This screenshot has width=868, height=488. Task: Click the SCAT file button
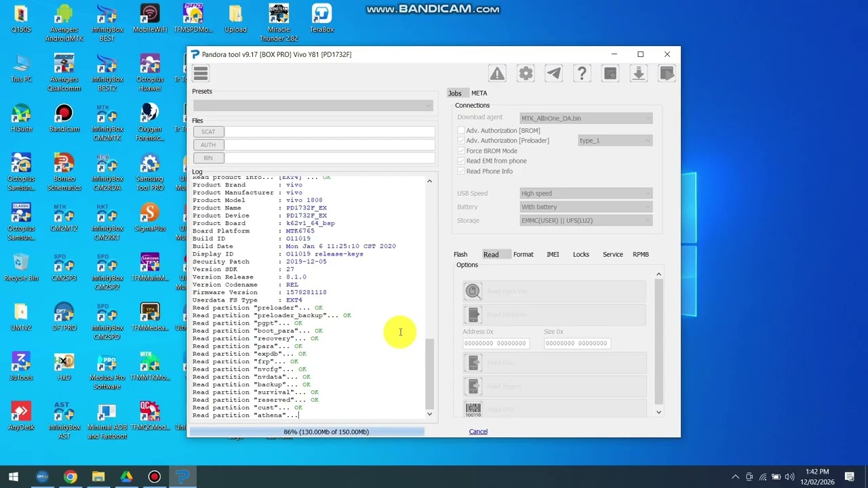click(x=208, y=131)
